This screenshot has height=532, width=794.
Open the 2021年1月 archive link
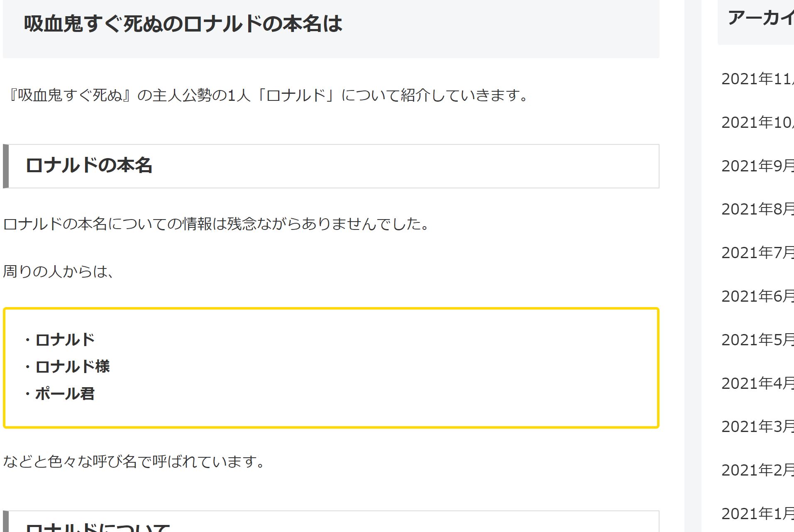[757, 514]
